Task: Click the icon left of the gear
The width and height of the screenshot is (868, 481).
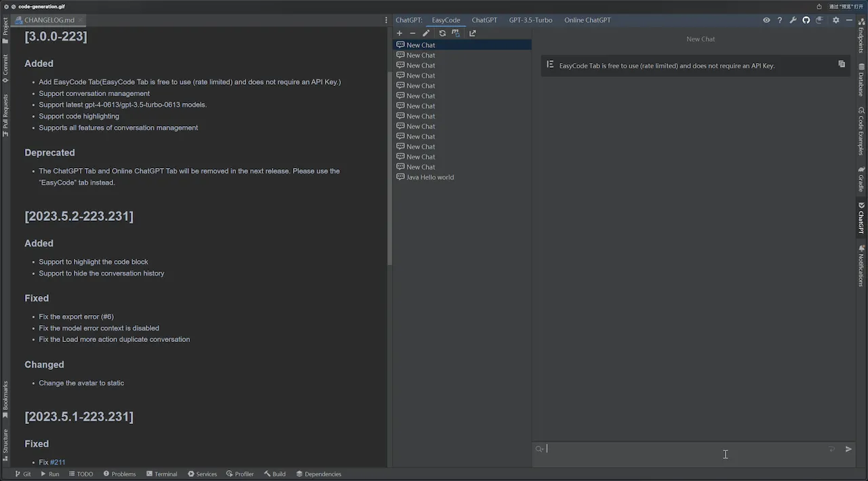Action: click(x=820, y=20)
